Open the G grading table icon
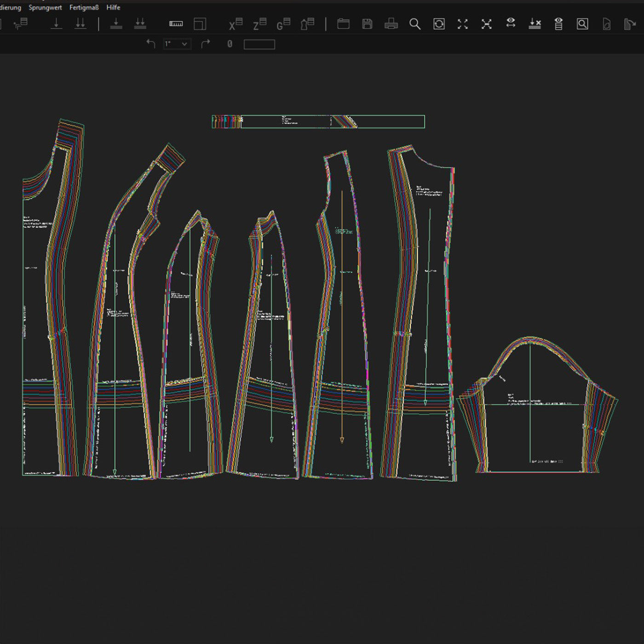Image resolution: width=644 pixels, height=644 pixels. pyautogui.click(x=283, y=24)
